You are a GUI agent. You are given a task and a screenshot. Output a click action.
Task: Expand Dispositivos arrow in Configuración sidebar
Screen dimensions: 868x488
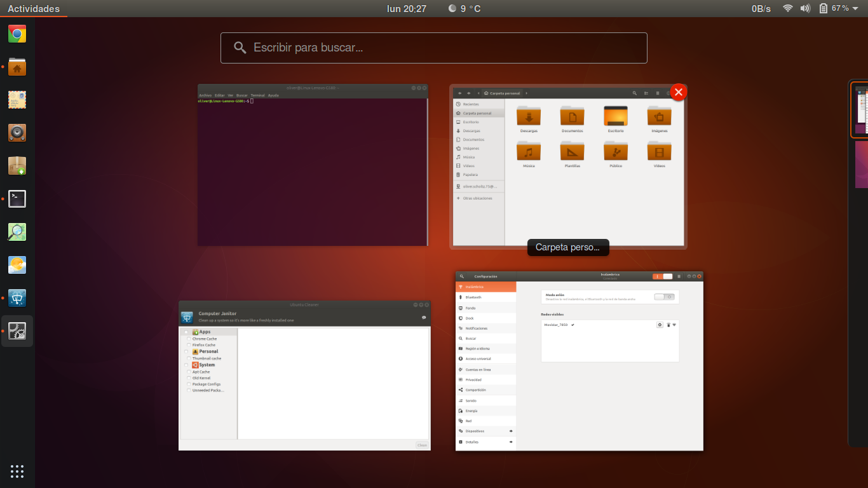(x=511, y=431)
